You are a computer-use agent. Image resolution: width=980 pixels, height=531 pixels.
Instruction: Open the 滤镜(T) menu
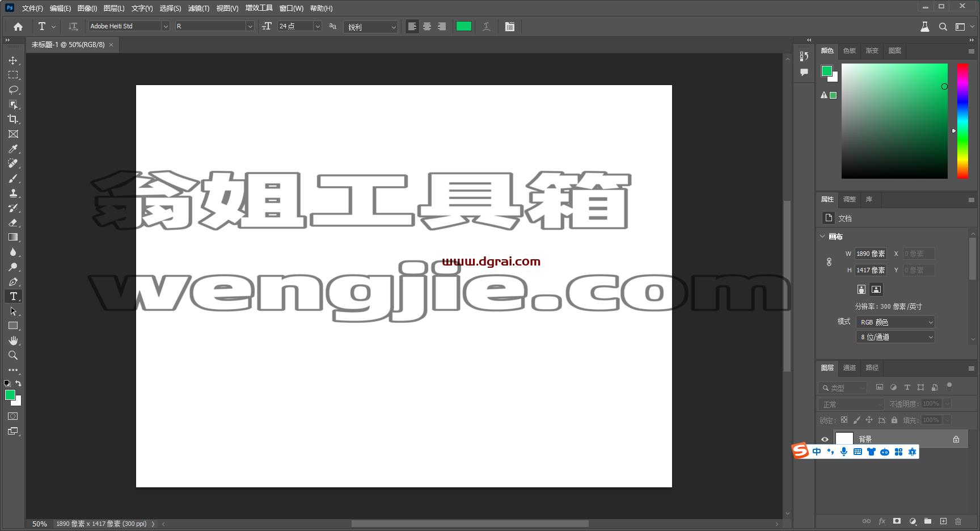pyautogui.click(x=198, y=8)
